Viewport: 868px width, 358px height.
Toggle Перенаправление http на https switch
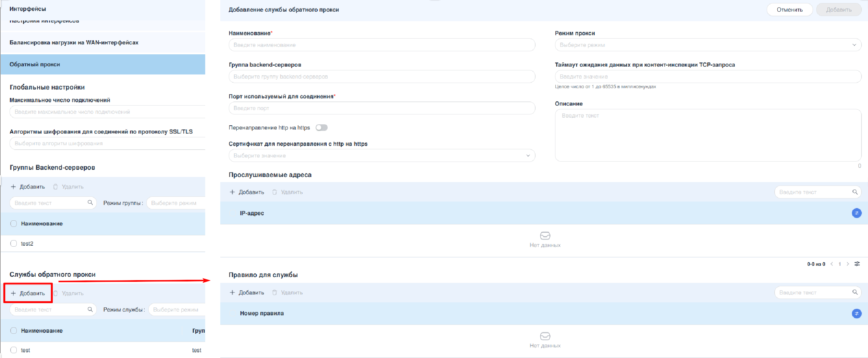[x=321, y=128]
